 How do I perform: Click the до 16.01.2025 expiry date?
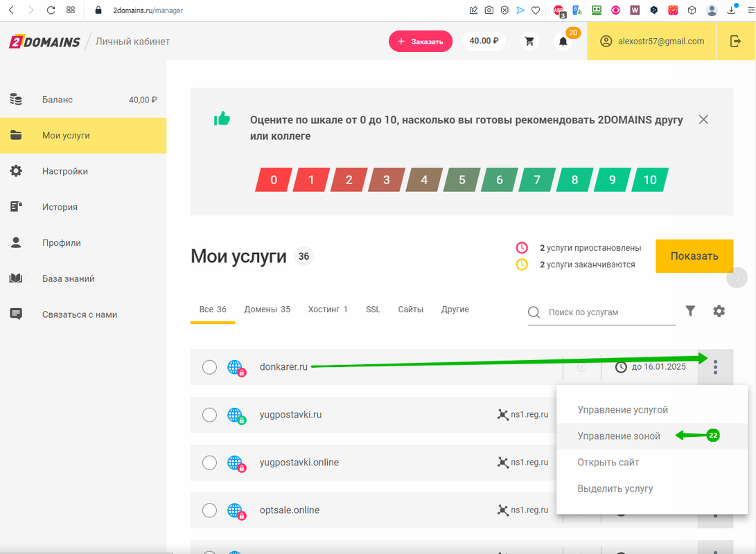(658, 367)
